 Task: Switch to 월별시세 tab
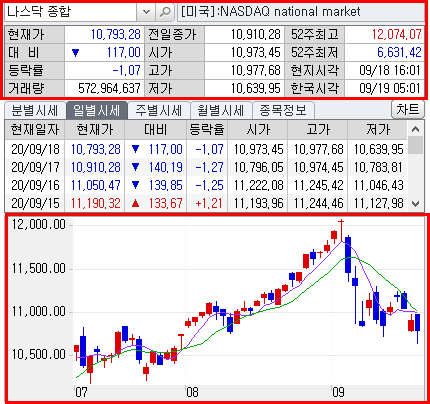221,110
